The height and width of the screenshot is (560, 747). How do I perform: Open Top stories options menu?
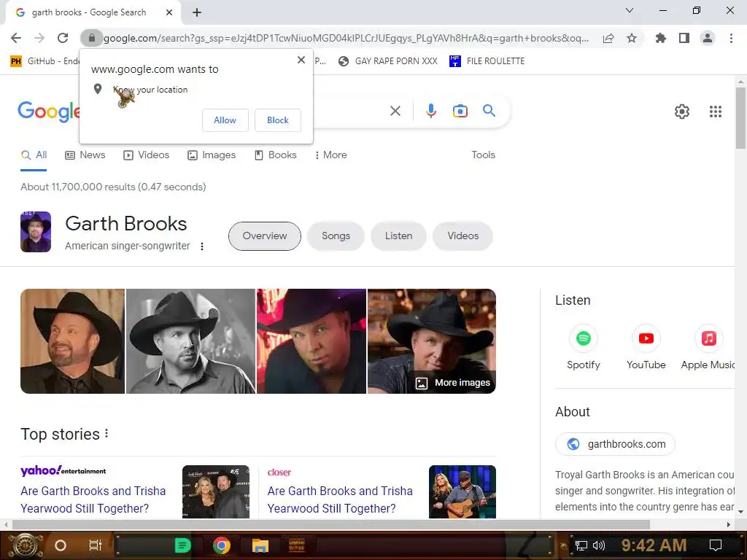tap(107, 433)
